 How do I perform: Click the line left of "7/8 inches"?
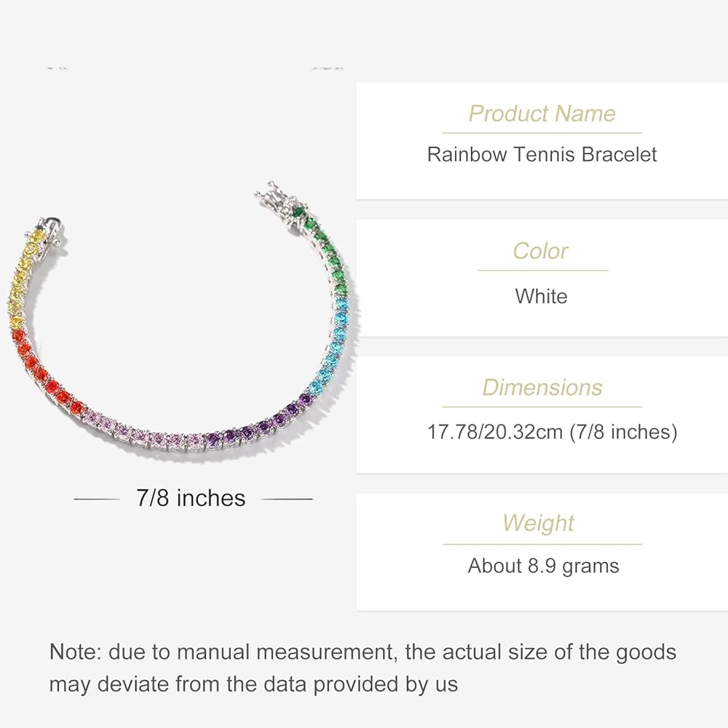97,499
